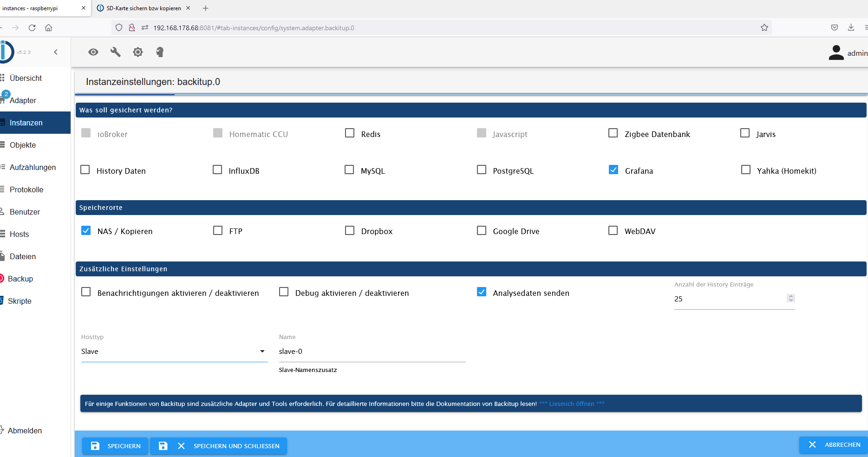Check the InfluxDB option
The height and width of the screenshot is (457, 868).
(217, 170)
